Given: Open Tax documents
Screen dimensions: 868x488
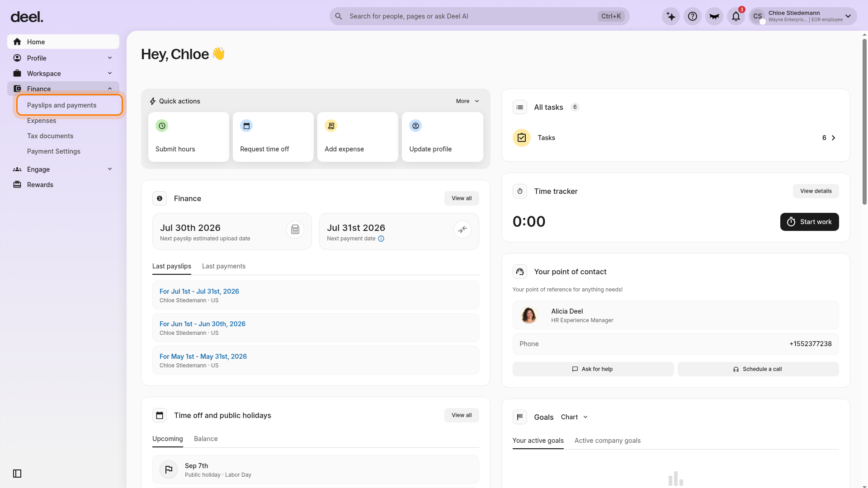Looking at the screenshot, I should point(50,136).
